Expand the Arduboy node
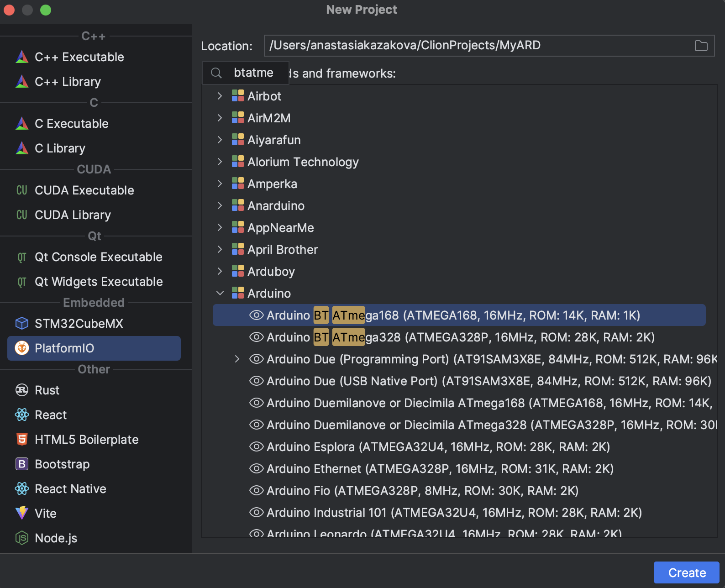Image resolution: width=725 pixels, height=588 pixels. [220, 271]
